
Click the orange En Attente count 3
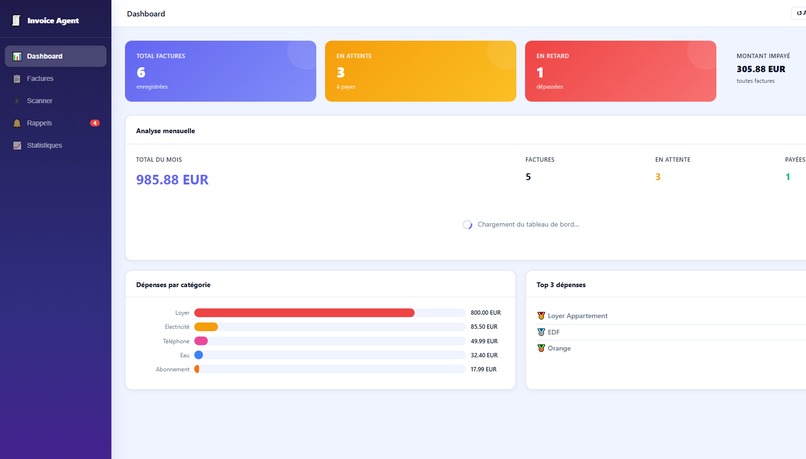[658, 177]
